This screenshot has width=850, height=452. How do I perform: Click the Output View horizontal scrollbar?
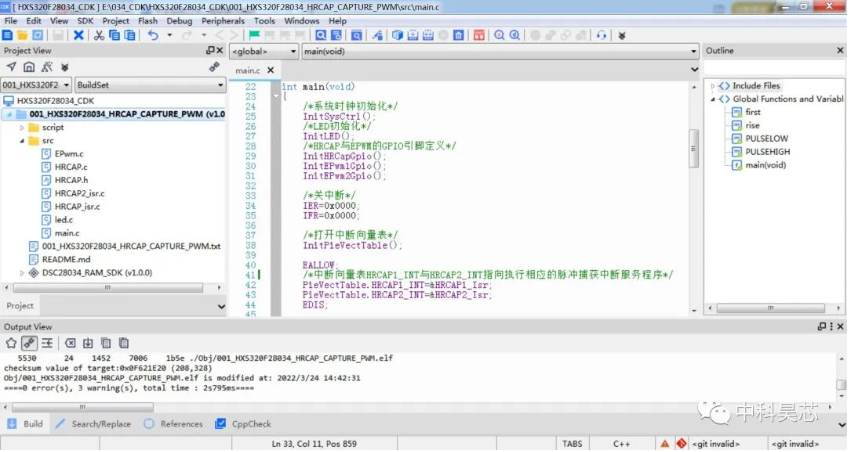[82, 407]
